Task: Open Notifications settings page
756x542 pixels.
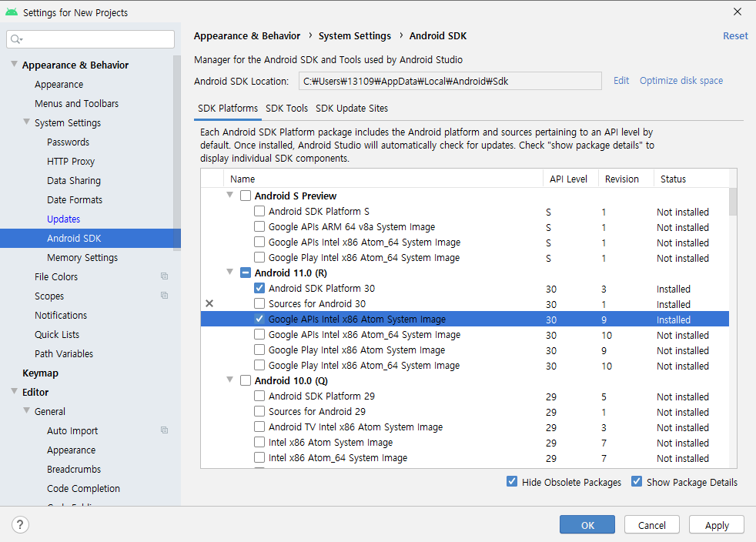Action: coord(61,316)
